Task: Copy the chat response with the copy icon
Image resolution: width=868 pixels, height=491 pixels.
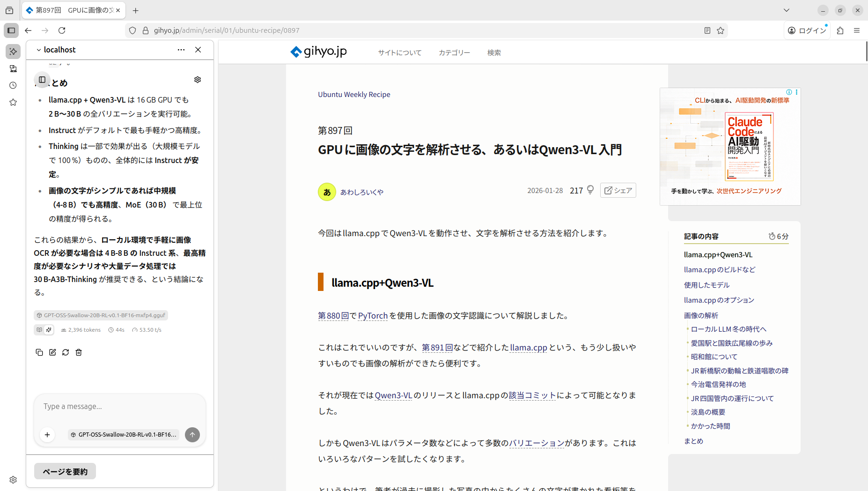Action: pos(39,352)
